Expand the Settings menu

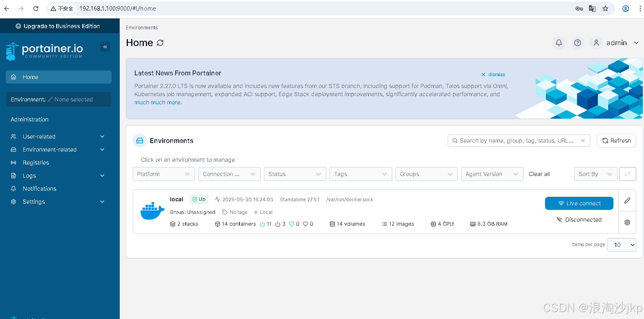point(59,202)
